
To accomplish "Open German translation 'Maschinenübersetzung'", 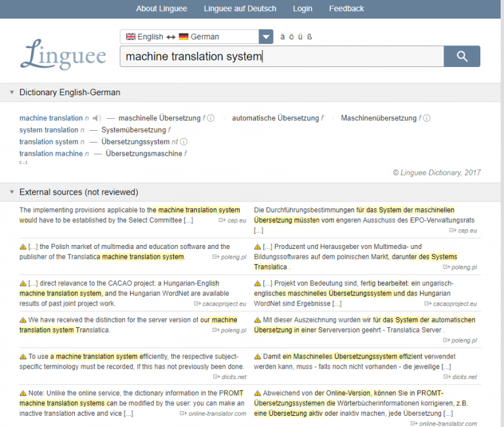I will (x=379, y=118).
